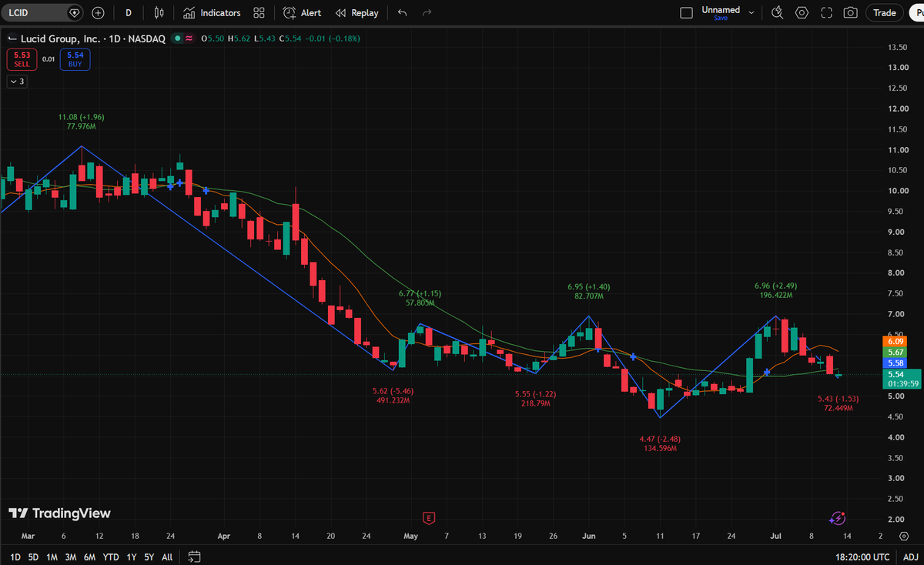Redo the chart action
Viewport: 924px width, 565px height.
[x=427, y=12]
